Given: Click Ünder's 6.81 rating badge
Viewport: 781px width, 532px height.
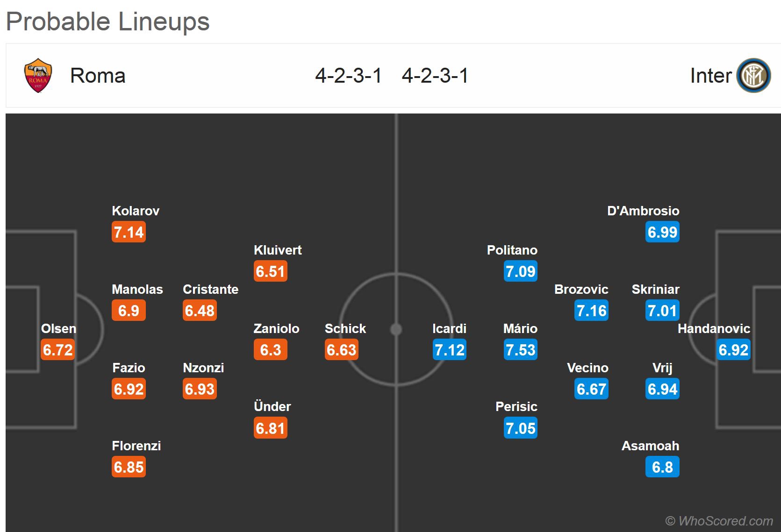Looking at the screenshot, I should [x=270, y=428].
